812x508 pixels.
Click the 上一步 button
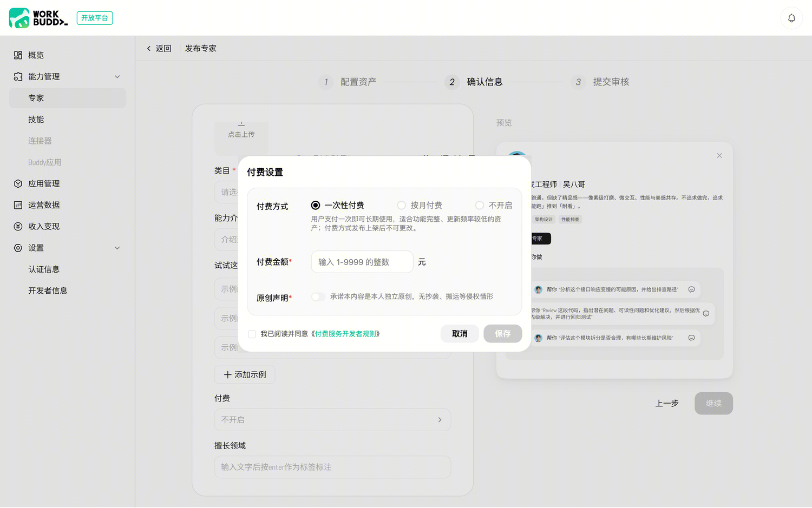coord(667,404)
